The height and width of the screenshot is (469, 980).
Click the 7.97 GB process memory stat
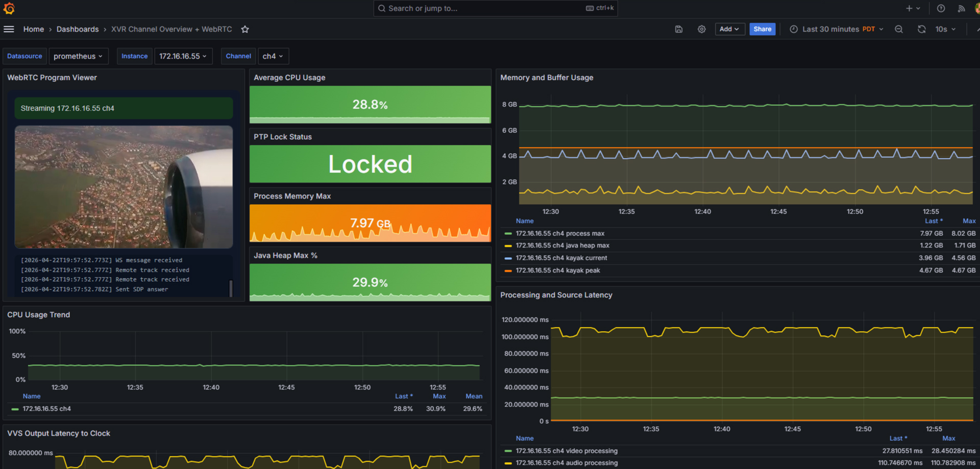point(370,223)
